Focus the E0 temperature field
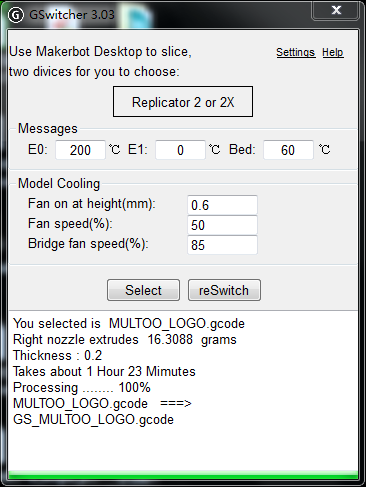This screenshot has width=366, height=487. coord(80,150)
